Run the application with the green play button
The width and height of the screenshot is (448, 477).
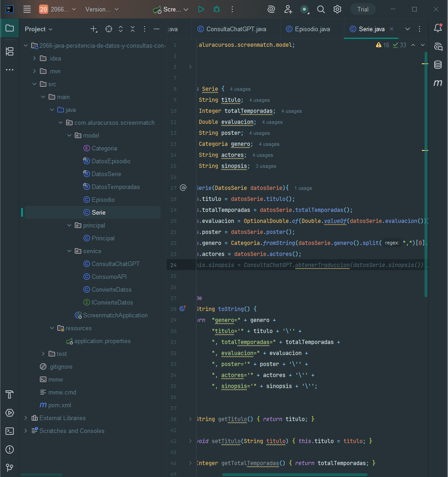(x=201, y=10)
